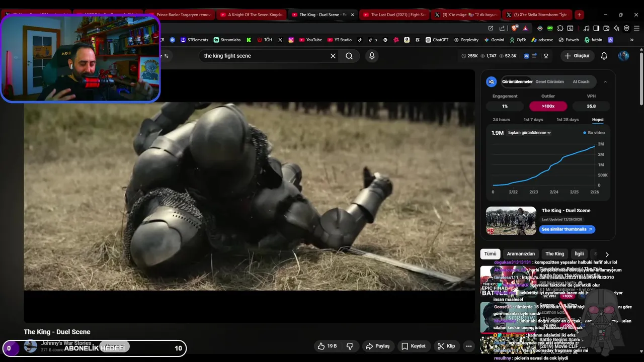Click the vidIQ logo icon
Viewport: 644px width, 362px height.
click(x=492, y=81)
